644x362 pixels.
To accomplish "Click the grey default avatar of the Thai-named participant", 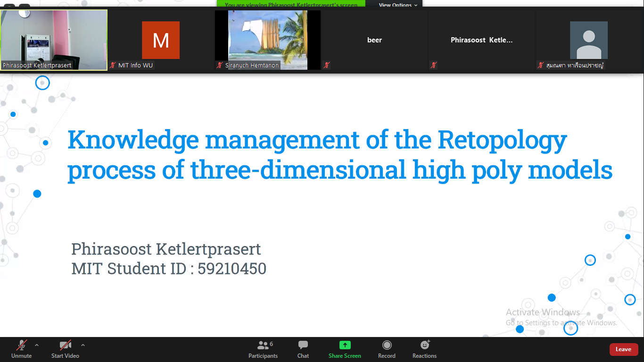I will [588, 40].
